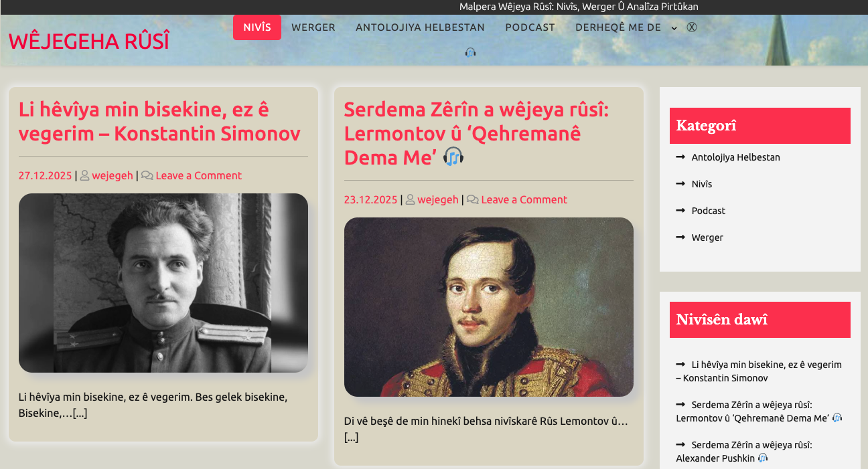This screenshot has width=868, height=469.
Task: Select the NIVÎS menu tab
Action: 257,27
